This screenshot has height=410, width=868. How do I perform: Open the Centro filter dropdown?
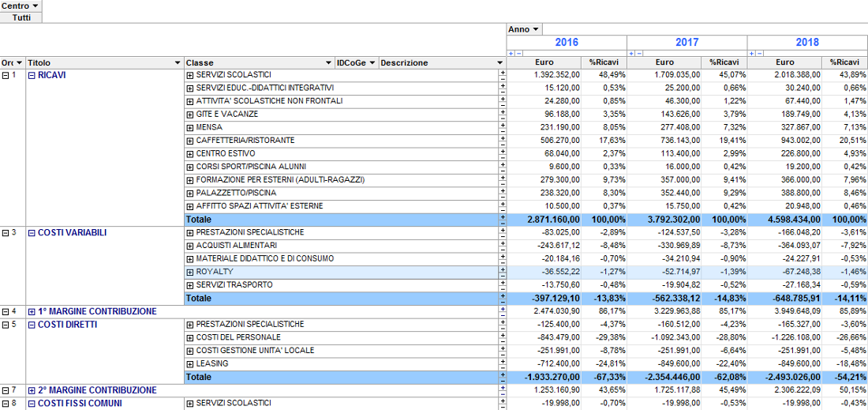pos(36,6)
